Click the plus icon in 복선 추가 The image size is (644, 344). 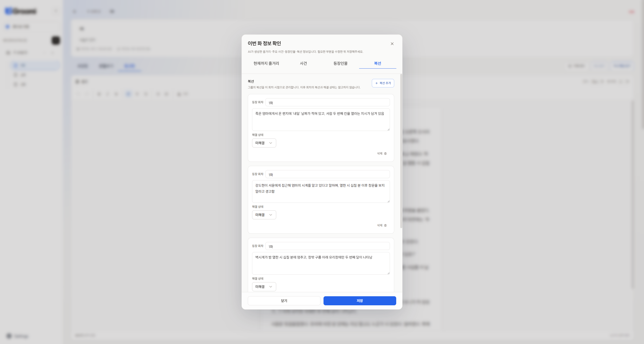pos(376,83)
